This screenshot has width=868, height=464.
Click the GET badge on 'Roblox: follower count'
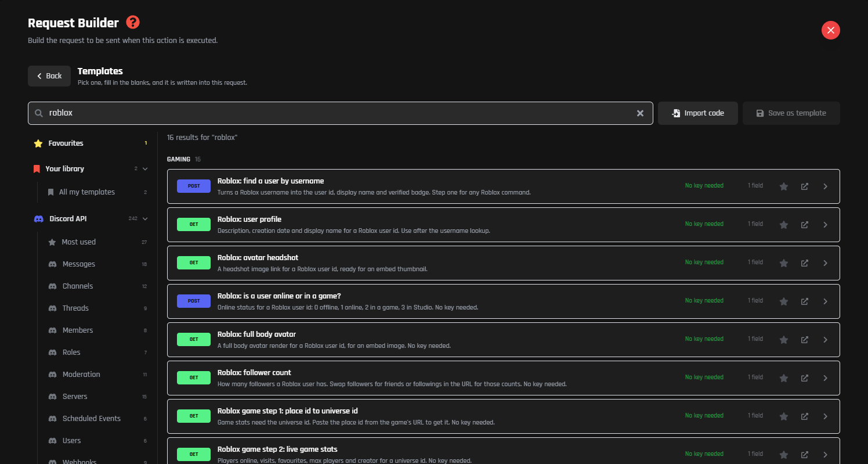(194, 378)
